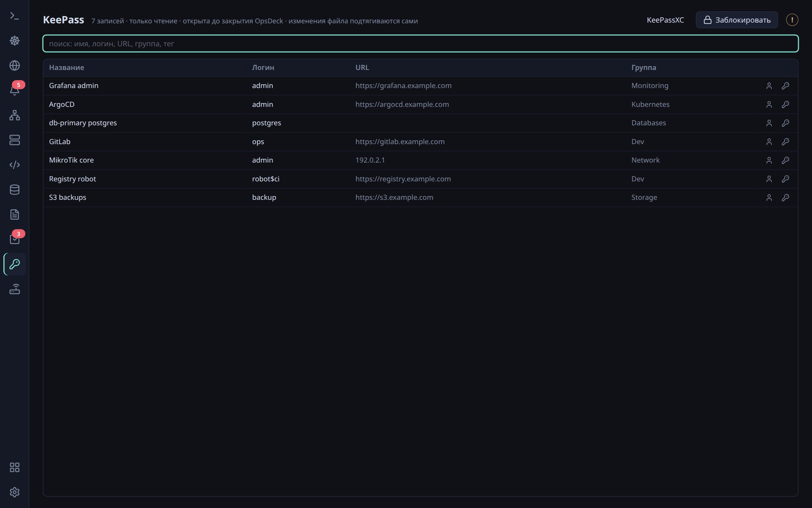Copy password for MikroTik core entry
The width and height of the screenshot is (812, 508).
click(785, 160)
